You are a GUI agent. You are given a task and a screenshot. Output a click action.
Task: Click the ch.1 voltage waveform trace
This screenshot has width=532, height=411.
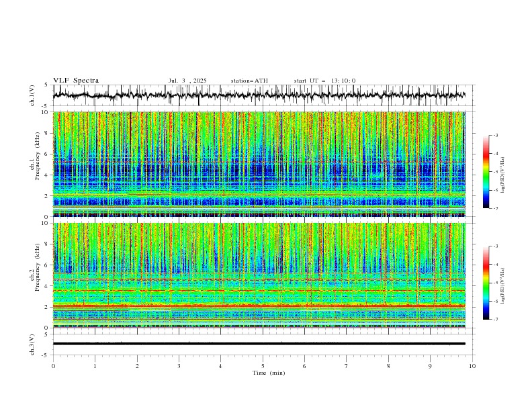(259, 95)
